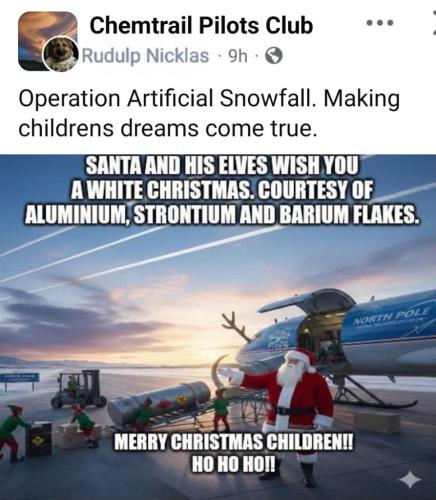
Task: Open the 9h post timestamp
Action: 238,56
